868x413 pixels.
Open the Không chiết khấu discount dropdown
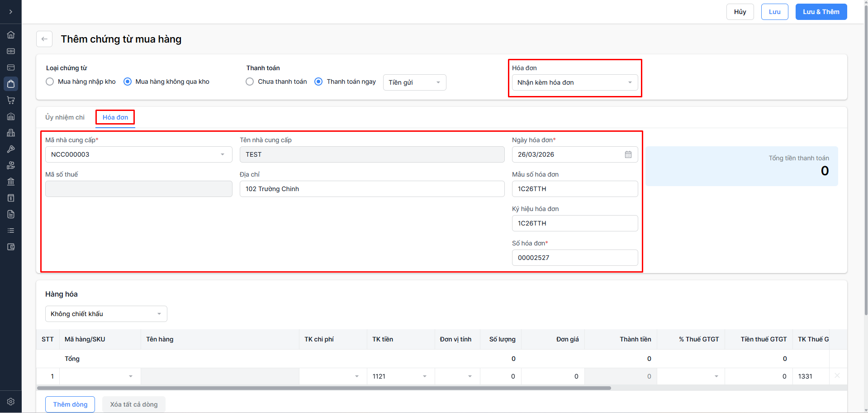click(x=106, y=314)
